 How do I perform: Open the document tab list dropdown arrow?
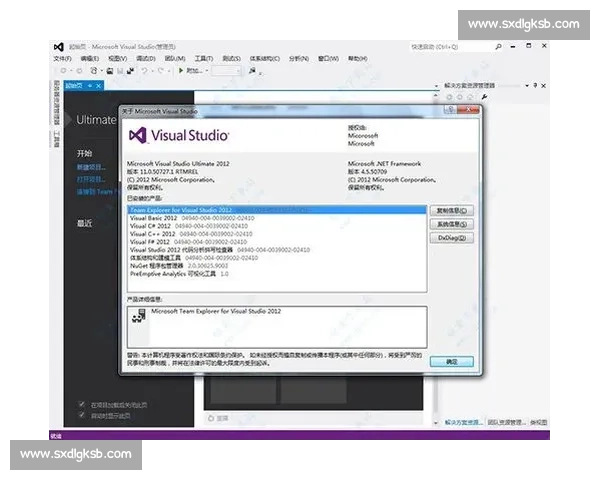click(x=436, y=86)
